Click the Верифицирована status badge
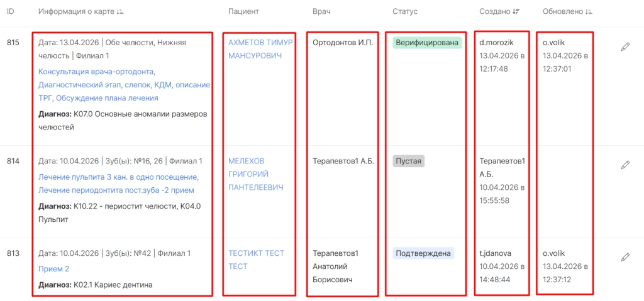Viewport: 644px width, 301px height. point(427,43)
